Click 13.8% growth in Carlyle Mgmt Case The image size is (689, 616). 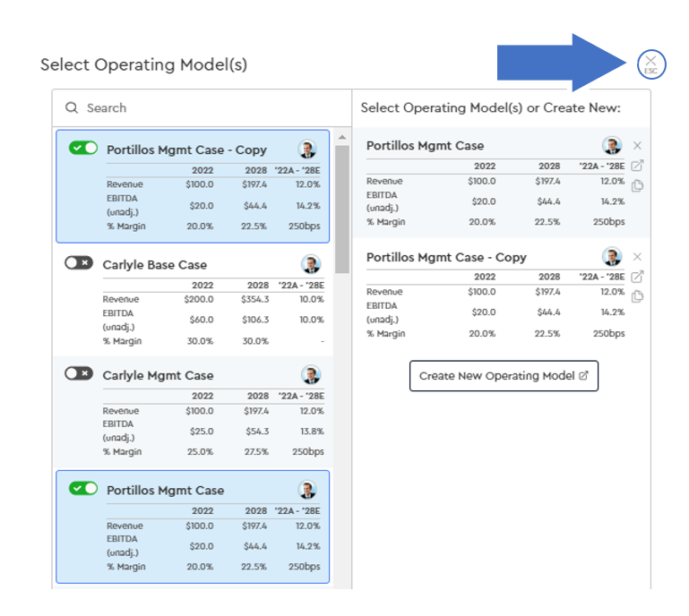[312, 432]
